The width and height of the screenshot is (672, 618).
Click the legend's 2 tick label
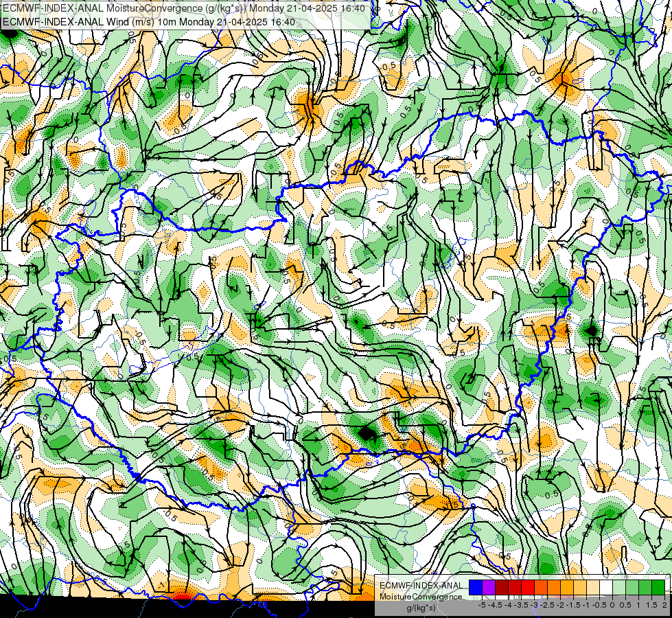coord(664,605)
